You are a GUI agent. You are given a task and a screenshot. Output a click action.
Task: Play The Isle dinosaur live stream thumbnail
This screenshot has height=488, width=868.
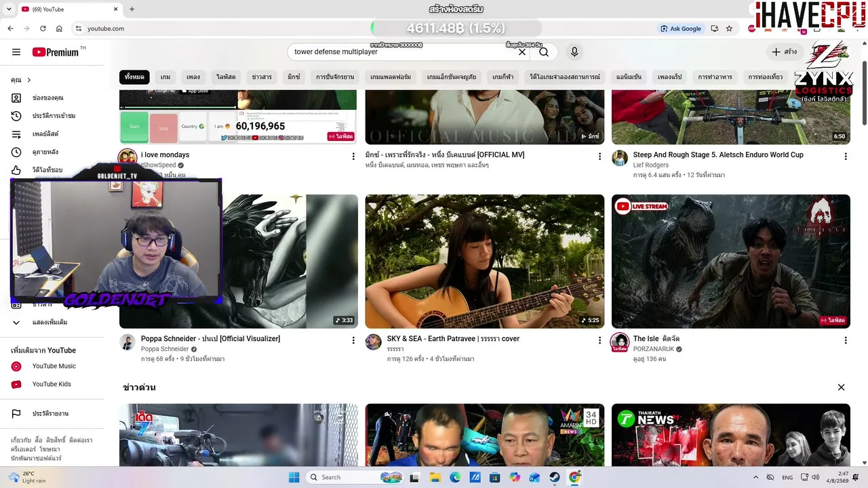click(731, 262)
